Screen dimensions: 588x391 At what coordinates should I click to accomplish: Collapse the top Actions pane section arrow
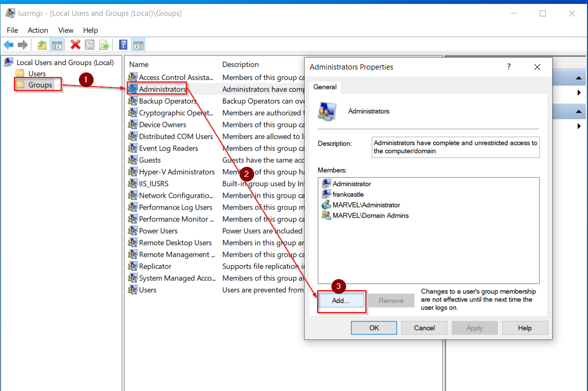579,78
